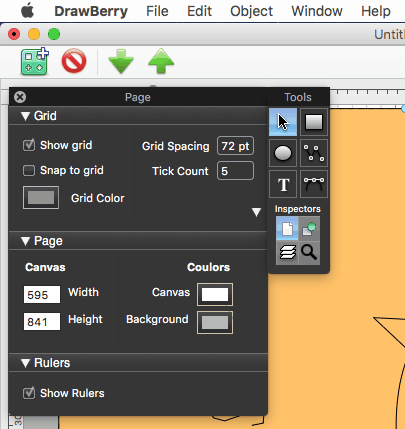Click the 'Grid Color' label

98,198
